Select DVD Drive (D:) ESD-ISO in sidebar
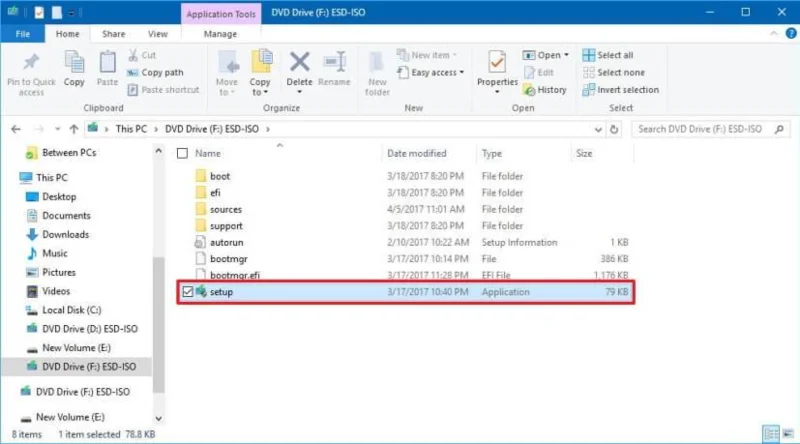 click(x=90, y=329)
